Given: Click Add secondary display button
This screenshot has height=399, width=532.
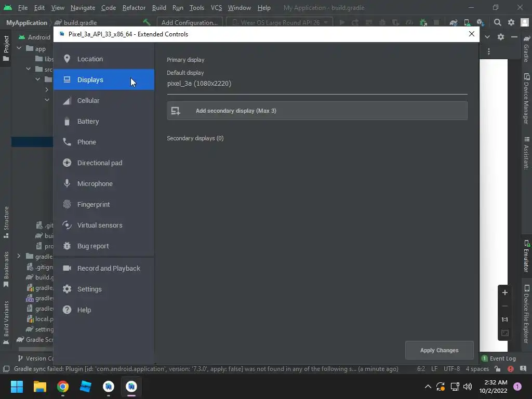Looking at the screenshot, I should pos(317,111).
